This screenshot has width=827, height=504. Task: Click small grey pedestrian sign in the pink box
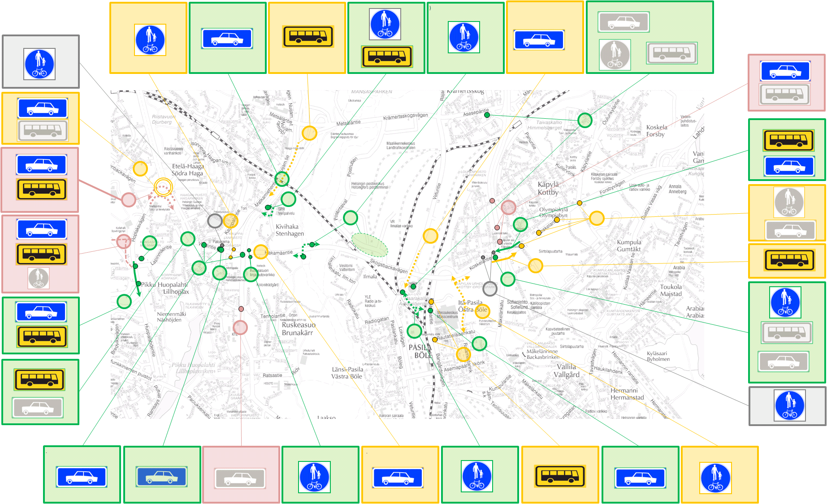click(39, 278)
